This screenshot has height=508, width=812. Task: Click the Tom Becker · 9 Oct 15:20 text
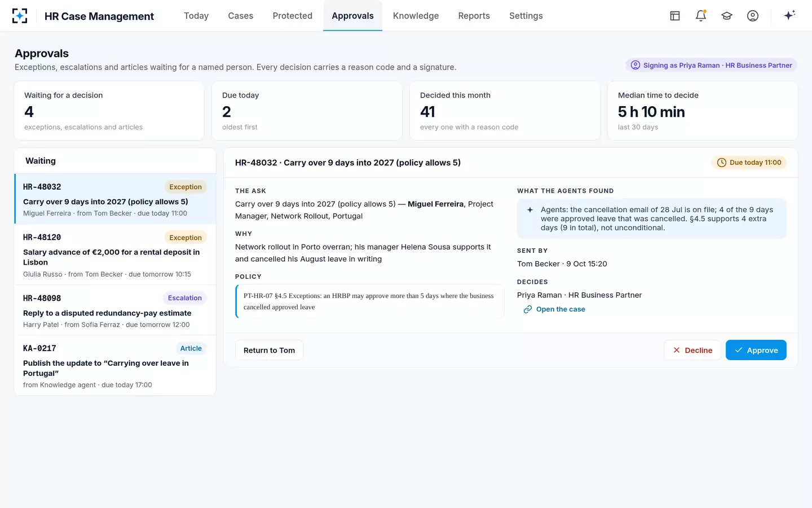(x=562, y=264)
